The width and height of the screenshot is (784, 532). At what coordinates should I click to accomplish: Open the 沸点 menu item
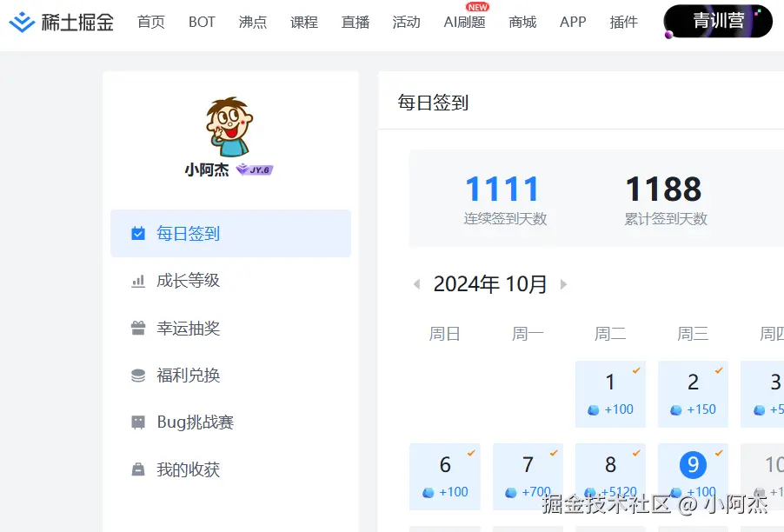(x=253, y=22)
